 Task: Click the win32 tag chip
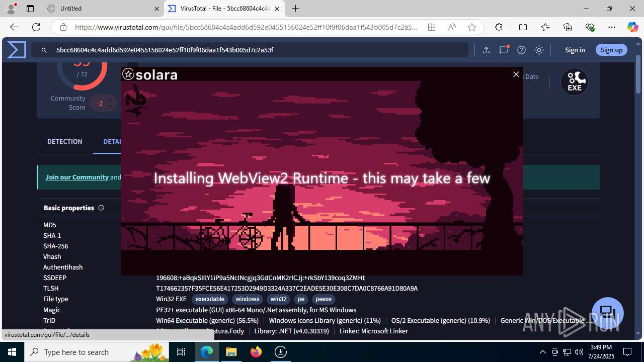[x=278, y=299]
